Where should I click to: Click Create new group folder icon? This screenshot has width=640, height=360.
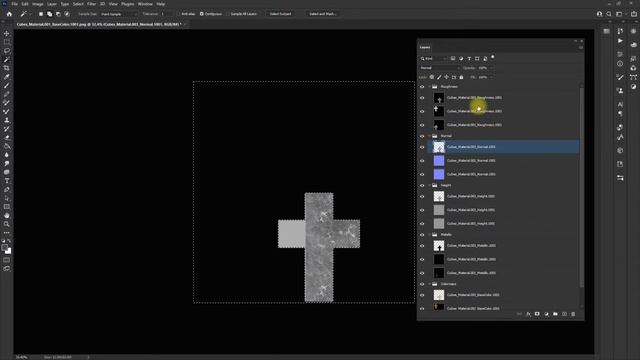click(x=555, y=314)
